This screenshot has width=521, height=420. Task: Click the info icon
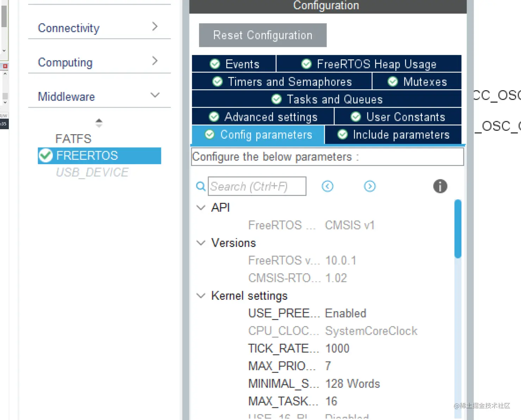pos(440,186)
